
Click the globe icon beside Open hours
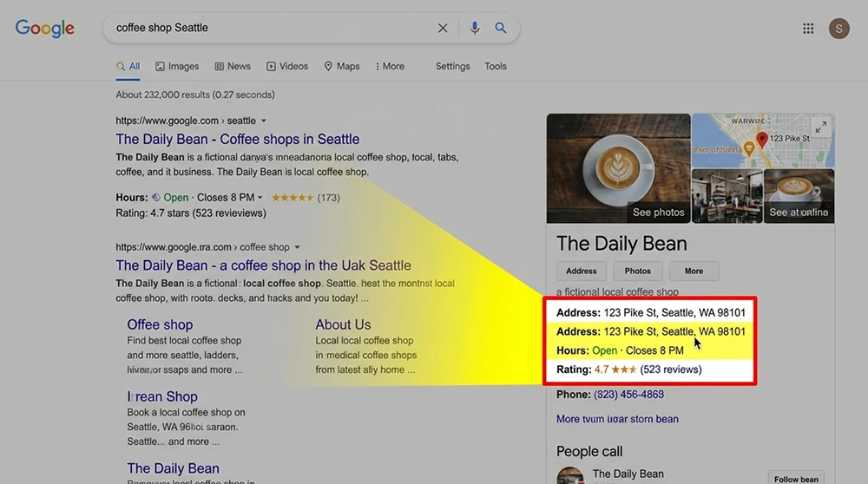pyautogui.click(x=156, y=198)
